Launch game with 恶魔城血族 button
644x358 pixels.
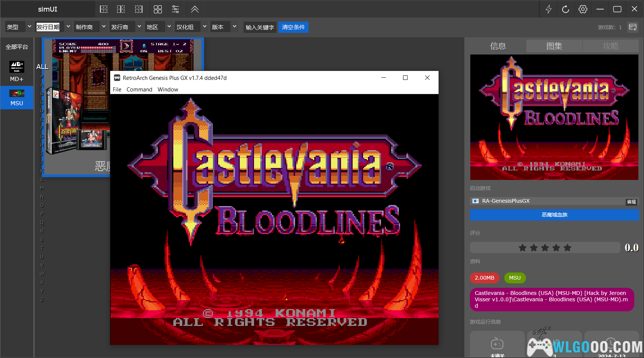point(554,215)
